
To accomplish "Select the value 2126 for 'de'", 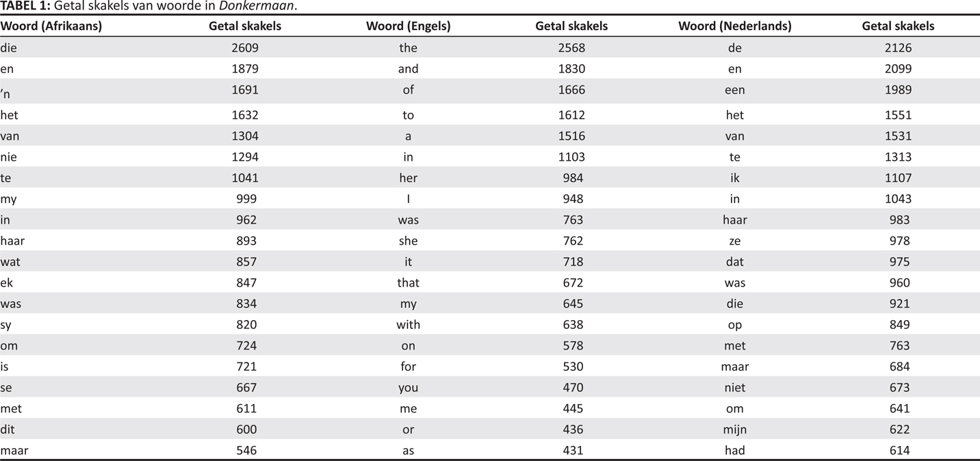I will [898, 48].
